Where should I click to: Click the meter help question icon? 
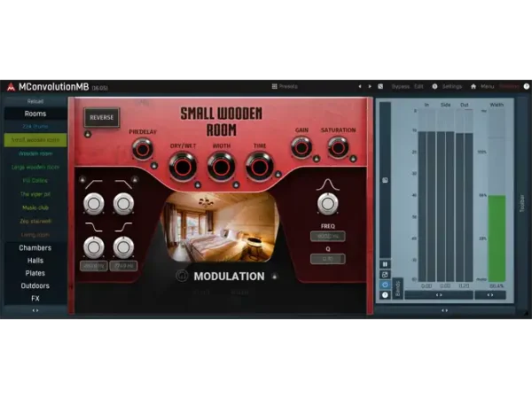(385, 295)
